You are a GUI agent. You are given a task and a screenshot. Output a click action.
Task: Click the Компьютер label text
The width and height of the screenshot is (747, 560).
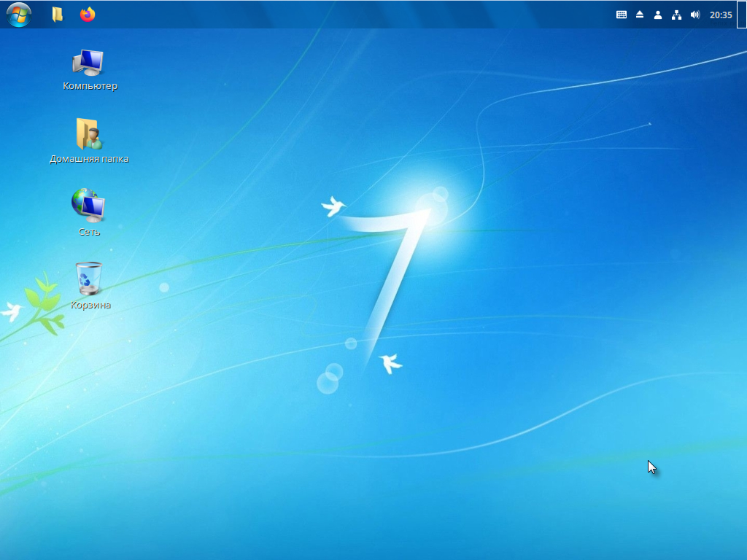[x=90, y=86]
